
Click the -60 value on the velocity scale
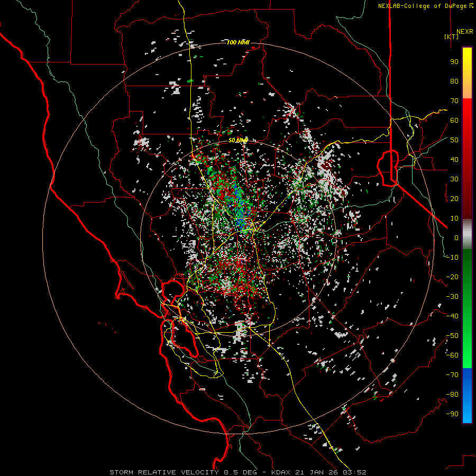[452, 355]
